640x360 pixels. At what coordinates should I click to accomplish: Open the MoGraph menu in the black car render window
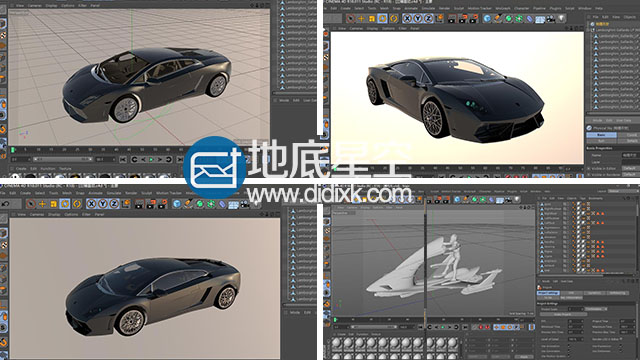click(x=503, y=8)
